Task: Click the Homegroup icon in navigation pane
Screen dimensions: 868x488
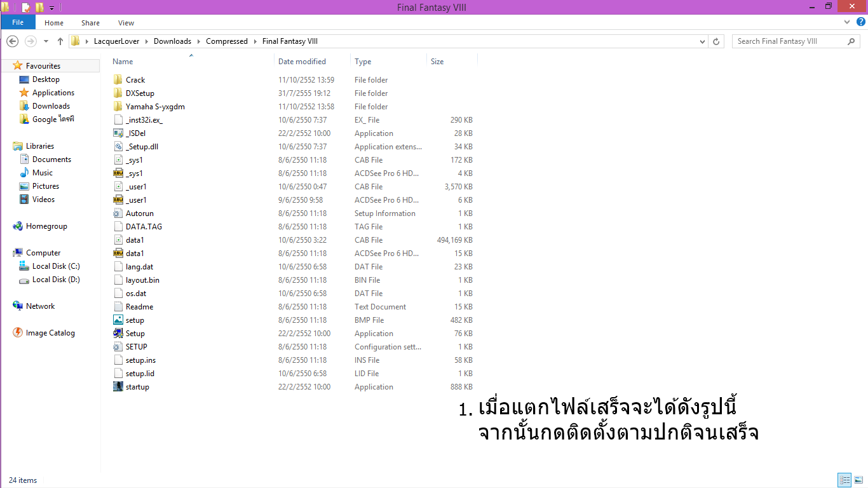Action: point(18,226)
